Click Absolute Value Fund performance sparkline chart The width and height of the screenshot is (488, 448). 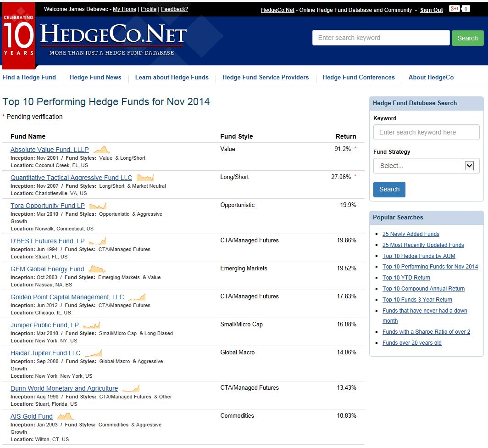click(101, 150)
